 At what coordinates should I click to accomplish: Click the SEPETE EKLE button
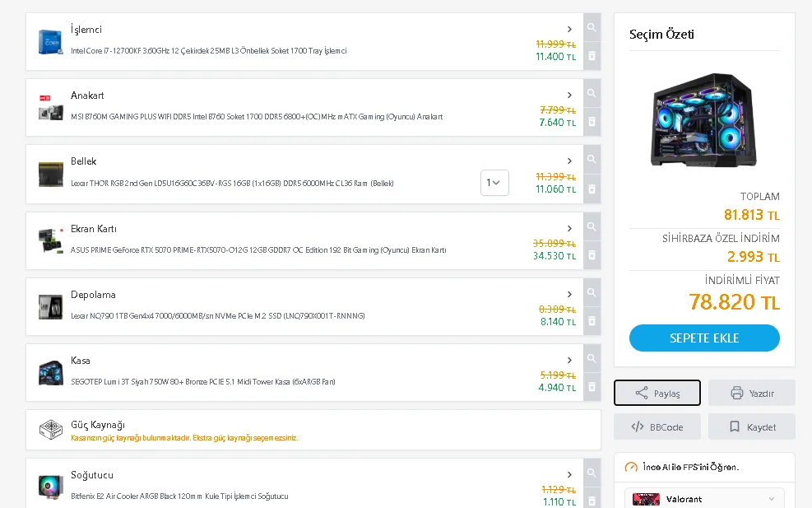click(x=704, y=338)
